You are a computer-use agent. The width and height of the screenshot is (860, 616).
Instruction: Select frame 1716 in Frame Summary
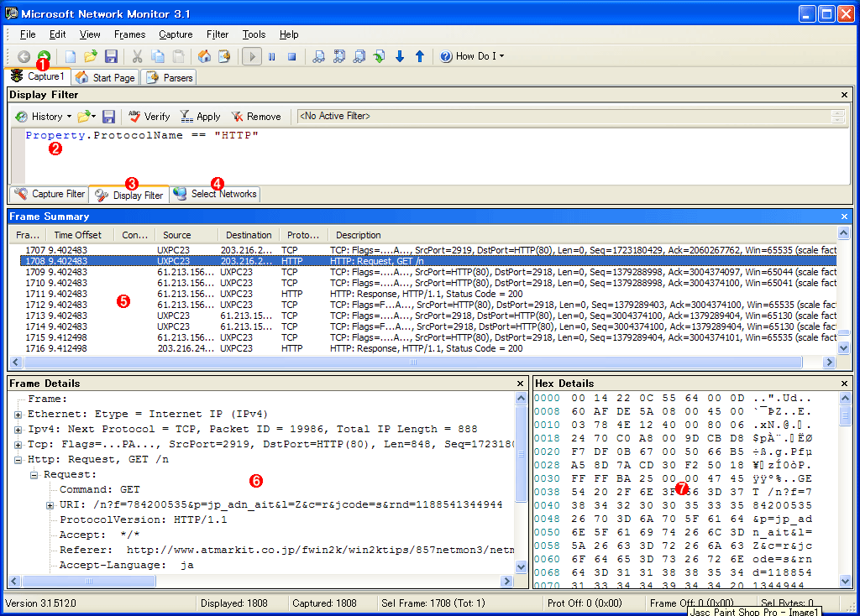[x=427, y=348]
